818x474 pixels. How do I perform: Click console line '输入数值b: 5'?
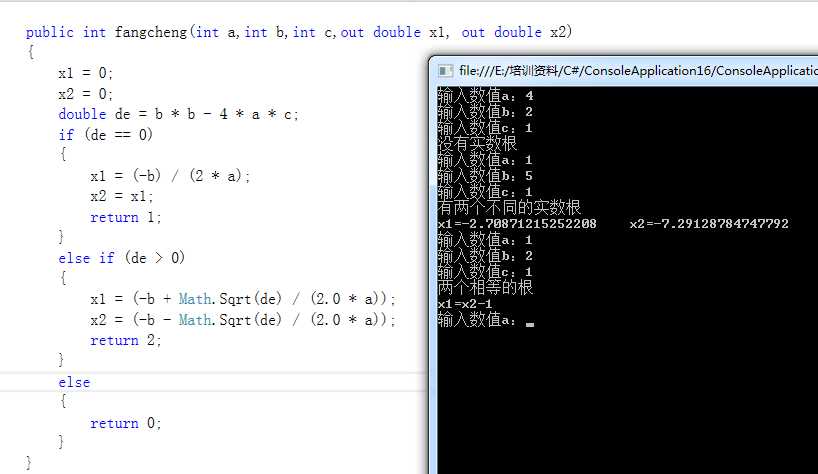coord(486,176)
